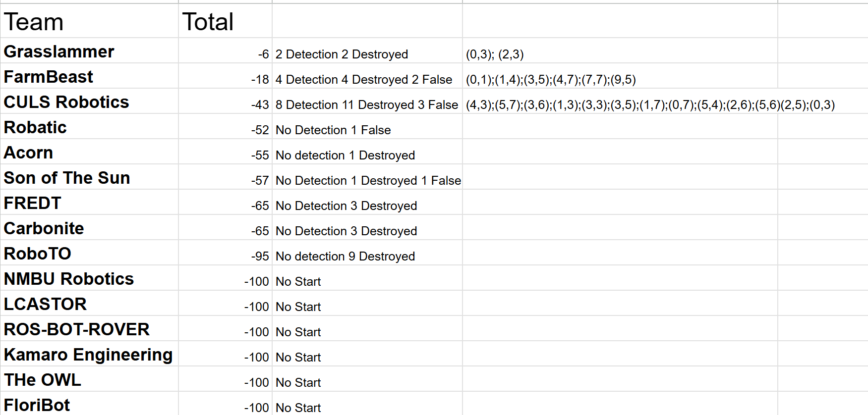Select the NMBU Robotics team cell
Image resolution: width=868 pixels, height=415 pixels.
(89, 278)
